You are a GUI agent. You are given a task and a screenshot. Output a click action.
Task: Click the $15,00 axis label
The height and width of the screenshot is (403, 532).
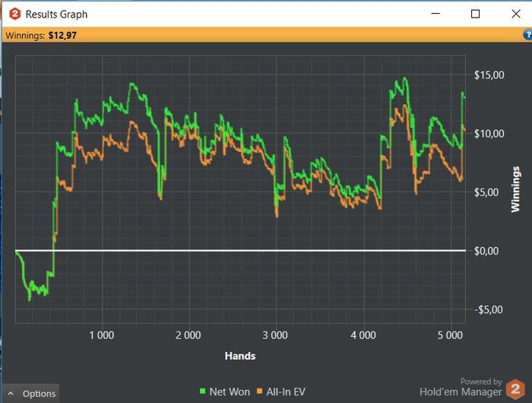tap(489, 75)
